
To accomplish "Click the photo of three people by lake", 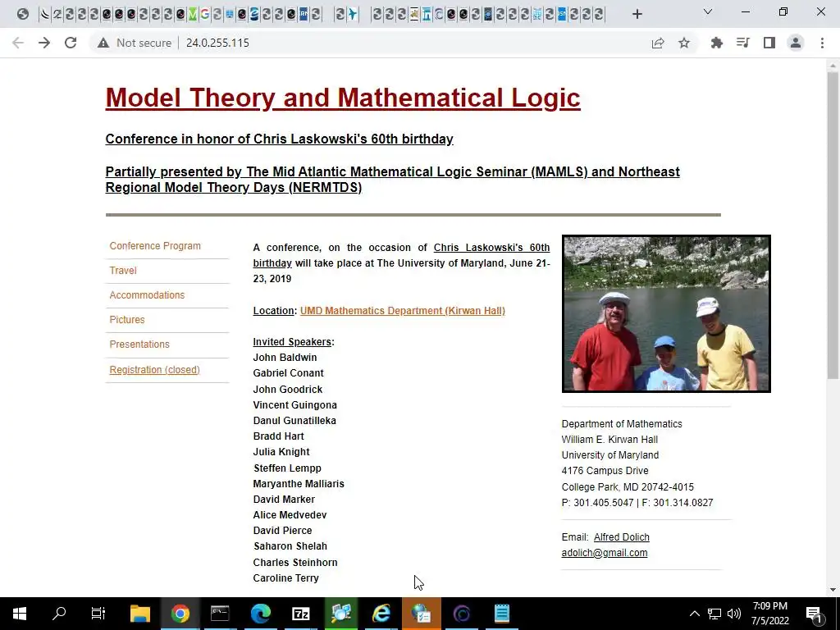I will (x=666, y=314).
